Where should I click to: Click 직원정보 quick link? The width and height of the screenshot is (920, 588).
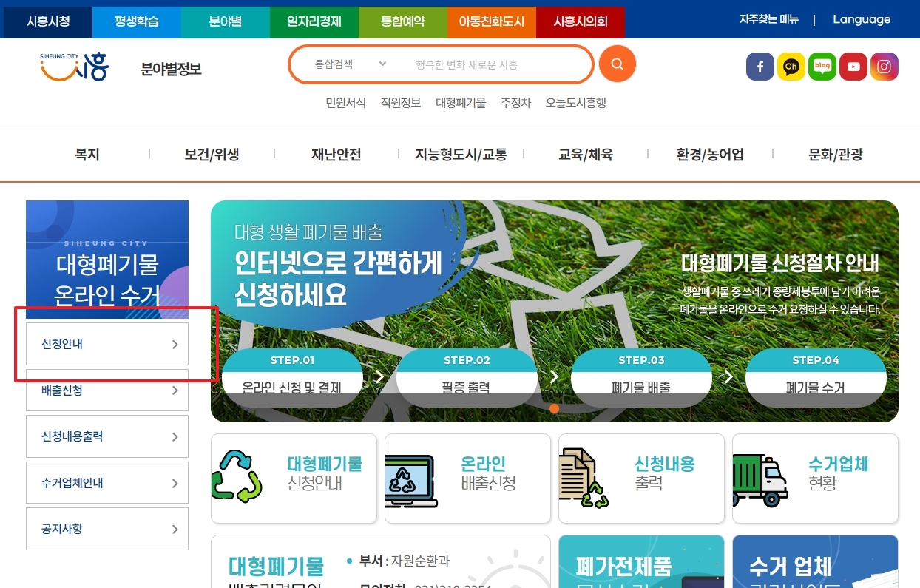[401, 103]
